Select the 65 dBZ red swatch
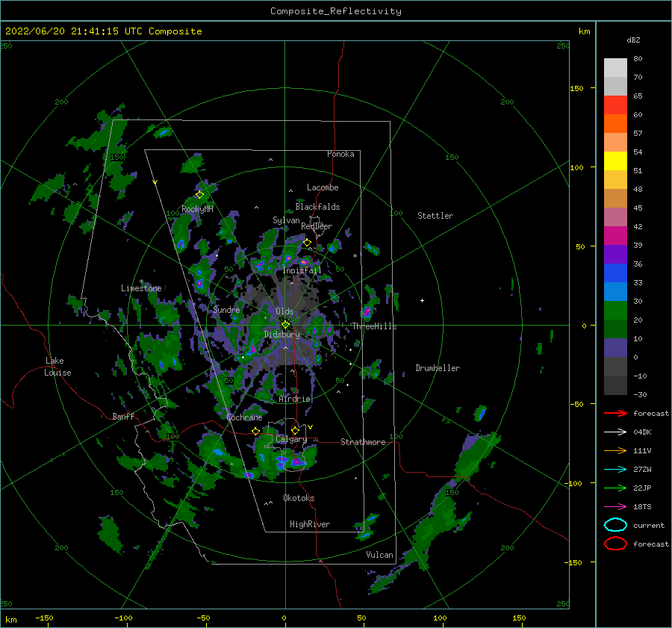Image resolution: width=672 pixels, height=628 pixels. tap(615, 105)
